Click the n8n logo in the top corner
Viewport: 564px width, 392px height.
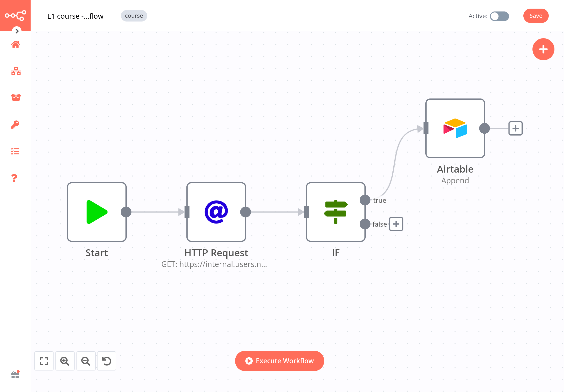15,15
